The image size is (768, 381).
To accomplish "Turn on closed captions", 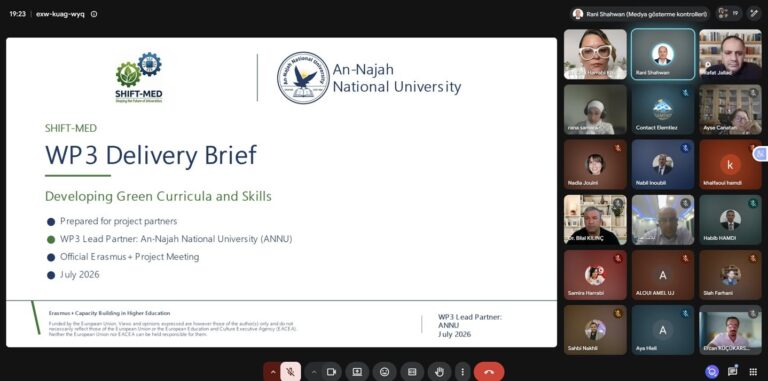I will 412,372.
